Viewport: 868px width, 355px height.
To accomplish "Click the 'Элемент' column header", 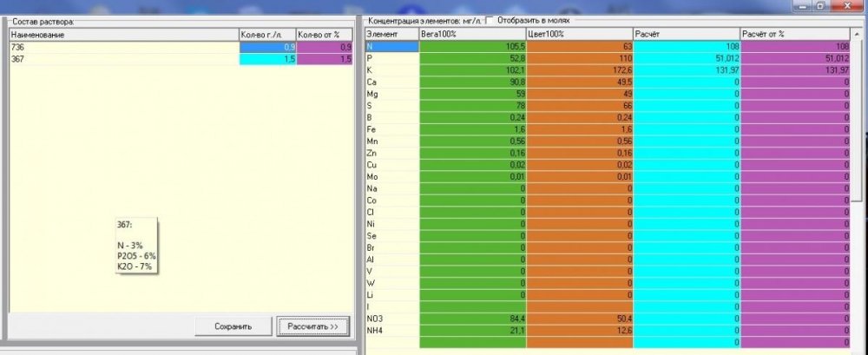I will point(392,35).
